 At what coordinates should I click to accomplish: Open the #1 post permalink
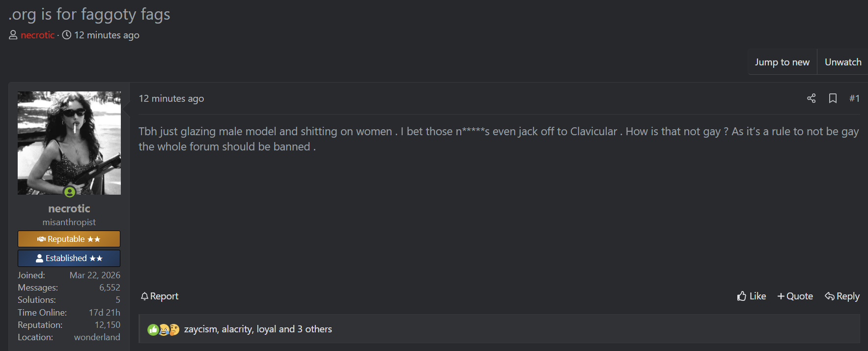pos(854,98)
